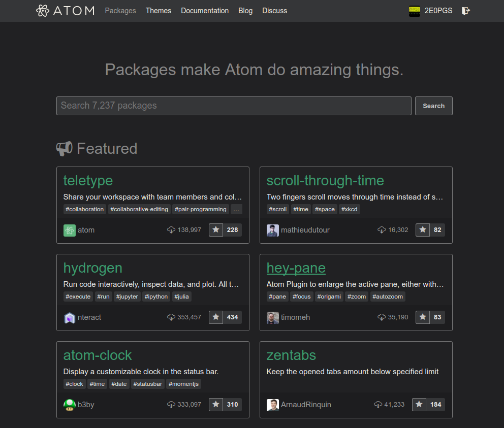Click the #xkcd tag
Viewport: 504px width, 428px height.
350,209
